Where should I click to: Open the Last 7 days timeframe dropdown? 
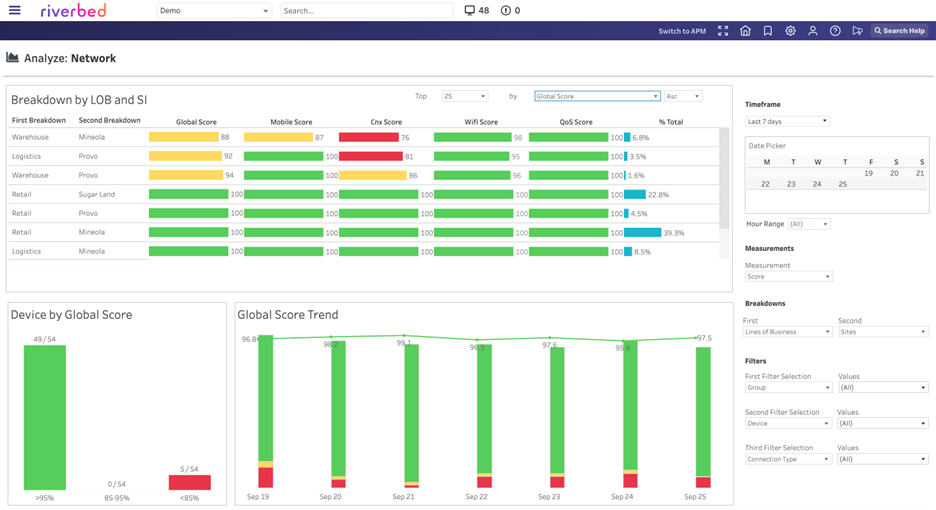click(x=788, y=121)
